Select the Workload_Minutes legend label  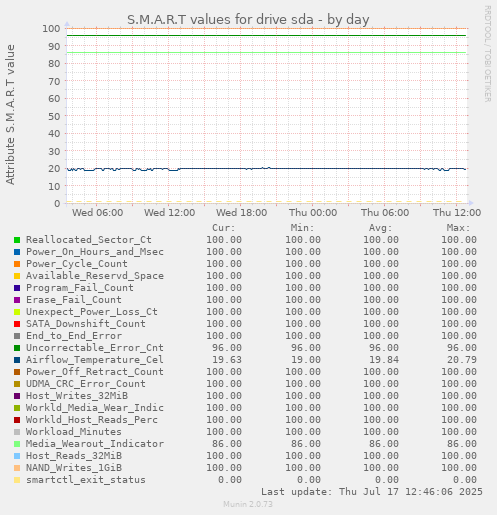(x=74, y=432)
